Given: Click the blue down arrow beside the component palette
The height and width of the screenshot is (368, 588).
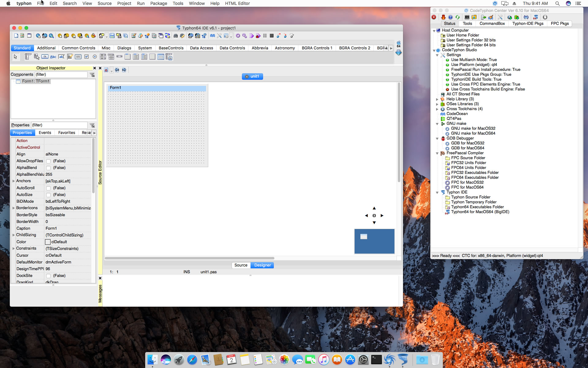Looking at the screenshot, I should [x=398, y=52].
